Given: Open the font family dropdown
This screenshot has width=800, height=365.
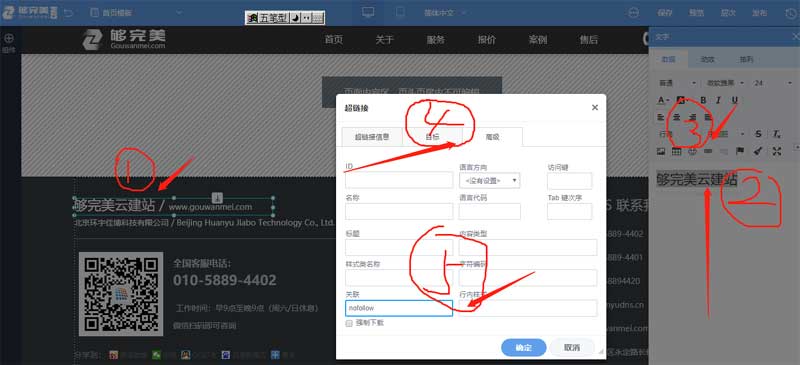Looking at the screenshot, I should pos(724,83).
